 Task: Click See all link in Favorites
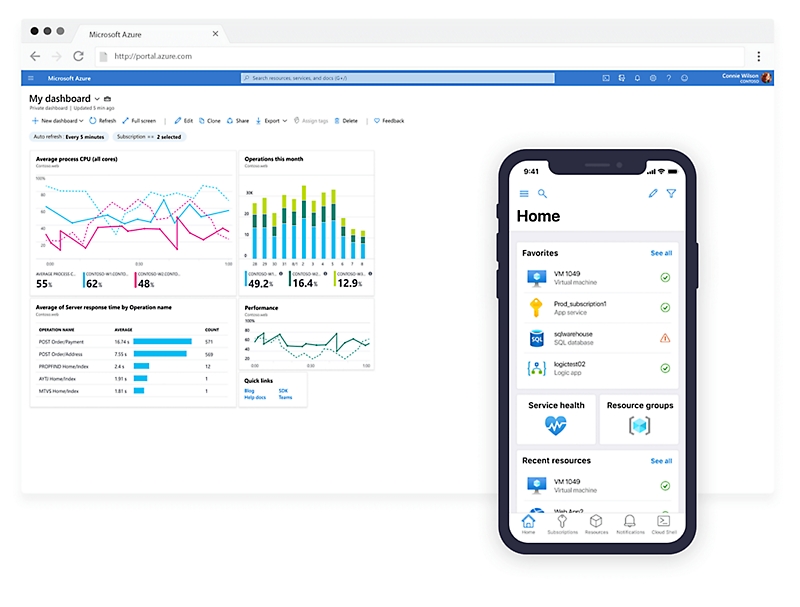pyautogui.click(x=661, y=253)
